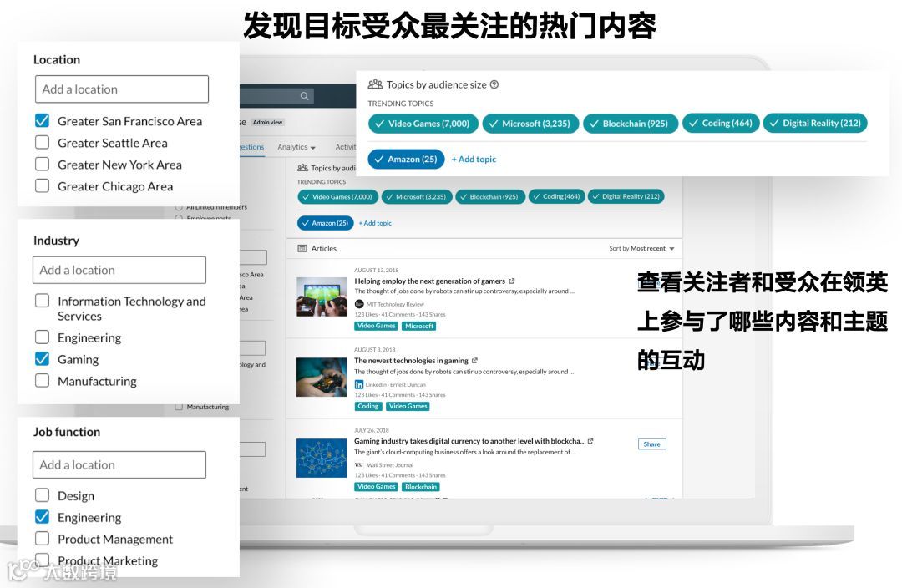Uncheck Engineering under Job function
This screenshot has width=902, height=588.
[42, 517]
